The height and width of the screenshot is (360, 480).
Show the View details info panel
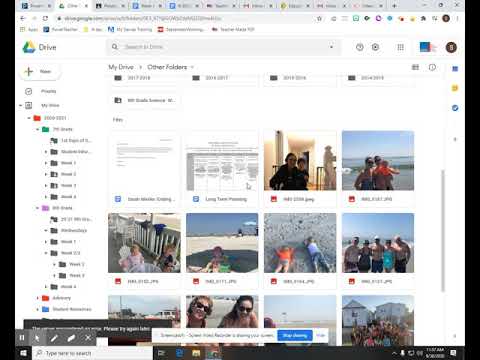432,67
